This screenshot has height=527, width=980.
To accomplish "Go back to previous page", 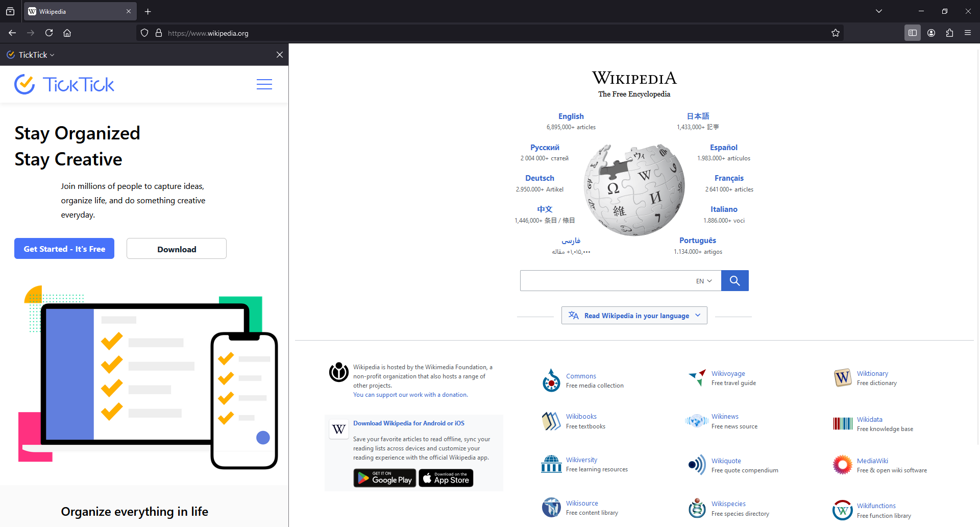I will [x=12, y=33].
